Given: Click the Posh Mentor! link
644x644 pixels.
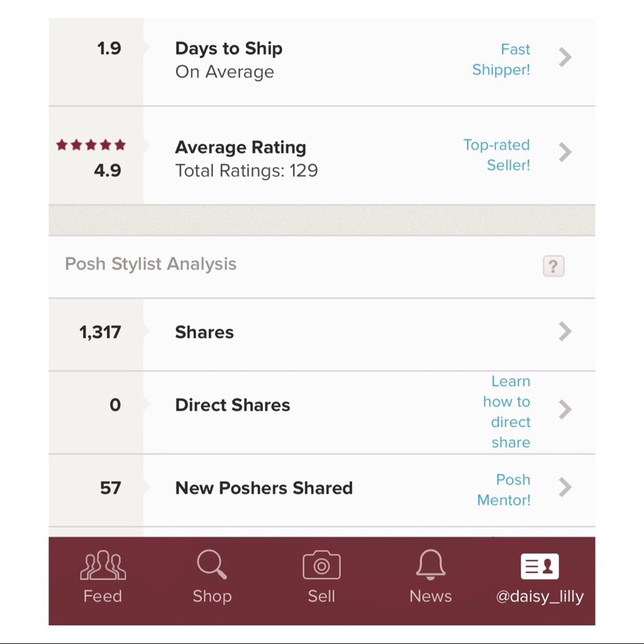Looking at the screenshot, I should [x=504, y=490].
